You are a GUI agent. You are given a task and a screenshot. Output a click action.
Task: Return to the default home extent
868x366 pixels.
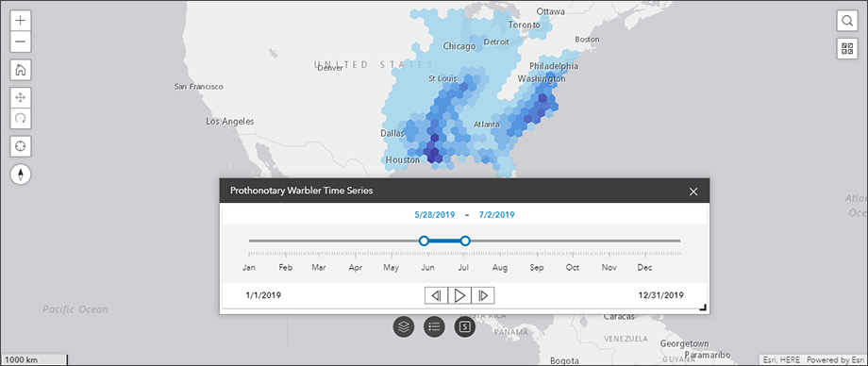click(x=21, y=70)
